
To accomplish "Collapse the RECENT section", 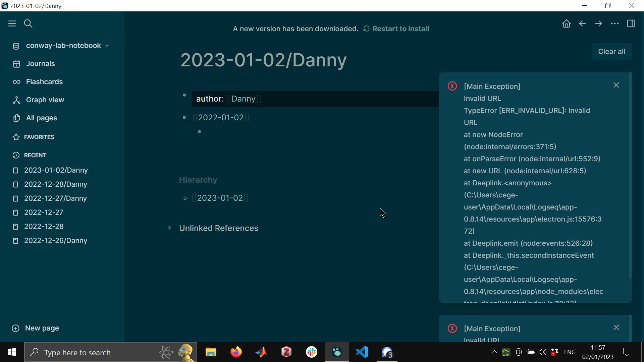I will pyautogui.click(x=35, y=155).
